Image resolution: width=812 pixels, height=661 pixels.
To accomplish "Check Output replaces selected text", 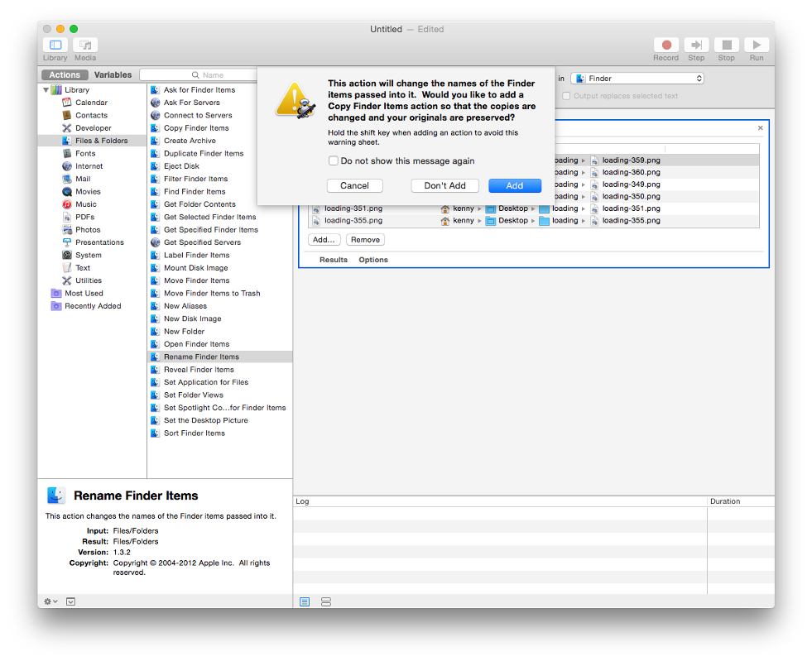I will point(566,96).
